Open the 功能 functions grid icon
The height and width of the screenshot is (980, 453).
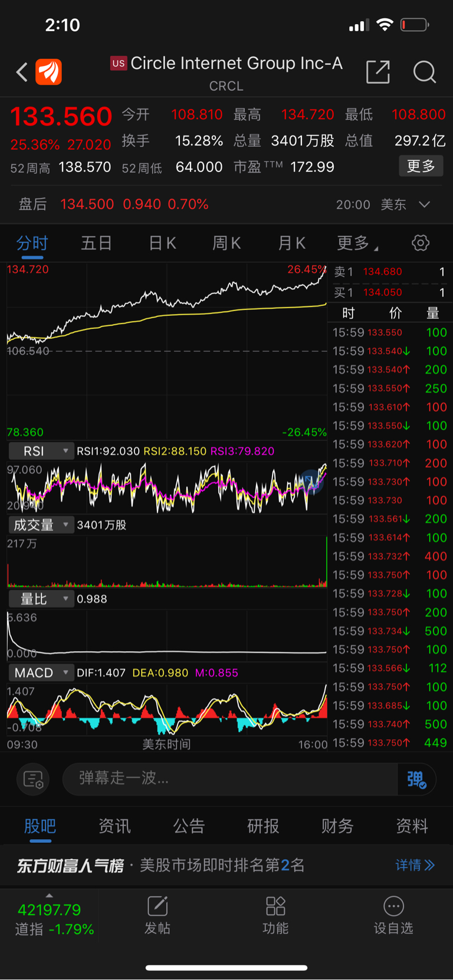pos(275,915)
